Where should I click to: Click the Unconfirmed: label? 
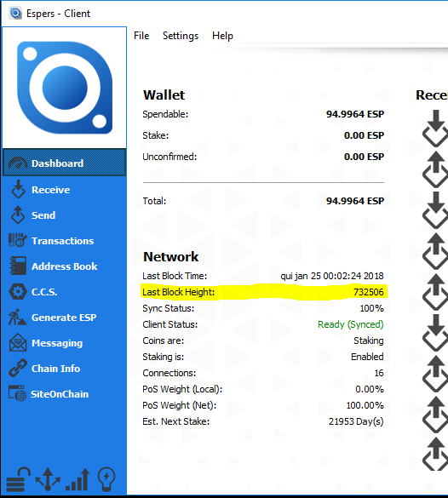(x=169, y=157)
